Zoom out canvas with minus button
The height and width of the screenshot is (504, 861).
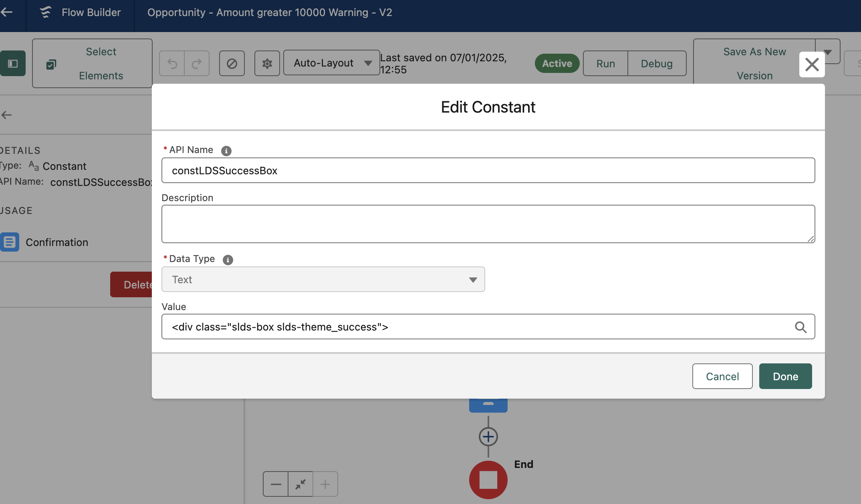[x=276, y=484]
